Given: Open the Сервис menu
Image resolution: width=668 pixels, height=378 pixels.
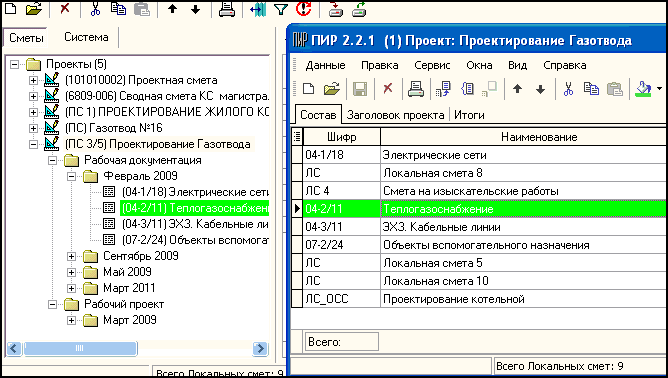Looking at the screenshot, I should coord(432,65).
